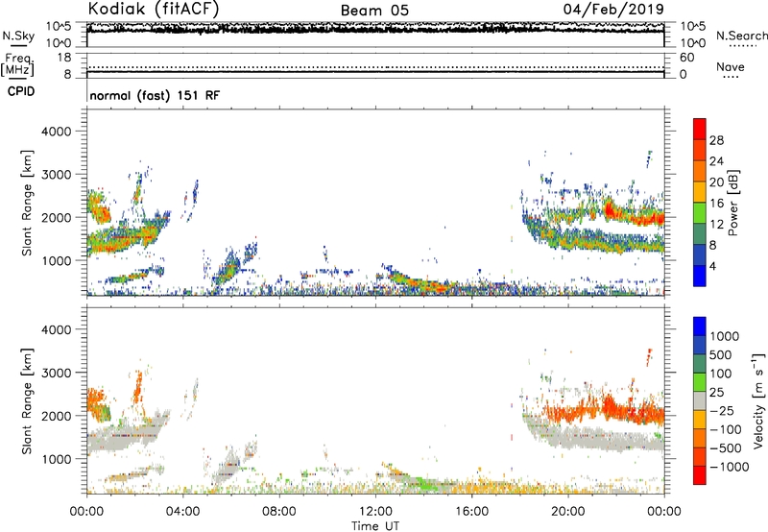Image resolution: width=768 pixels, height=532 pixels.
Task: Click the '500' label on velocity colorbar
Action: (x=721, y=354)
